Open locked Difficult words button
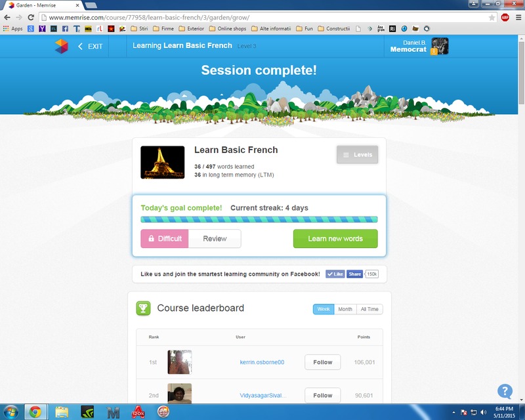This screenshot has width=525, height=420. tap(165, 238)
